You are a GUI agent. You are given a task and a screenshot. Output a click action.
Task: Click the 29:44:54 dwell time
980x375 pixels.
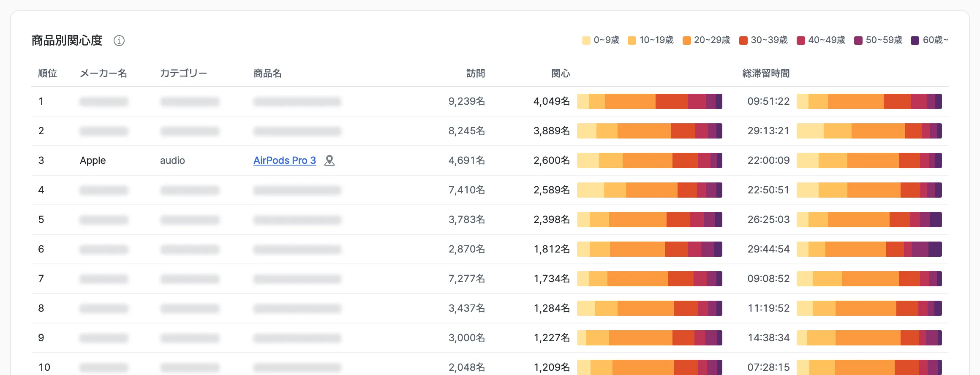coord(769,249)
